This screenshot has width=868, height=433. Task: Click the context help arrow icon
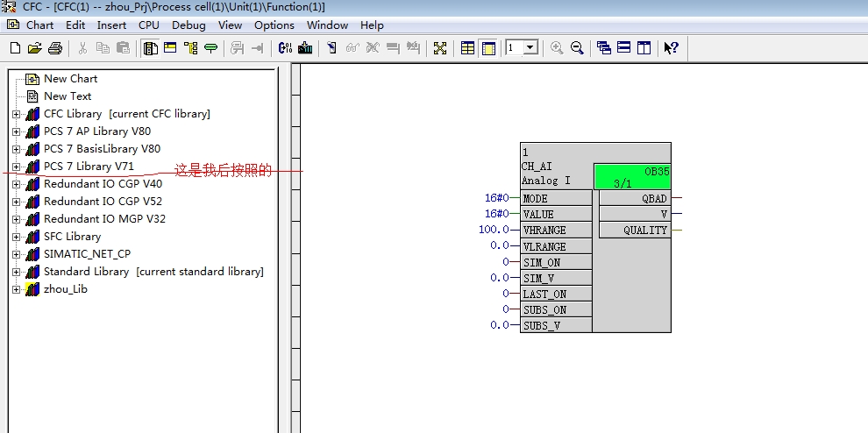coord(671,48)
